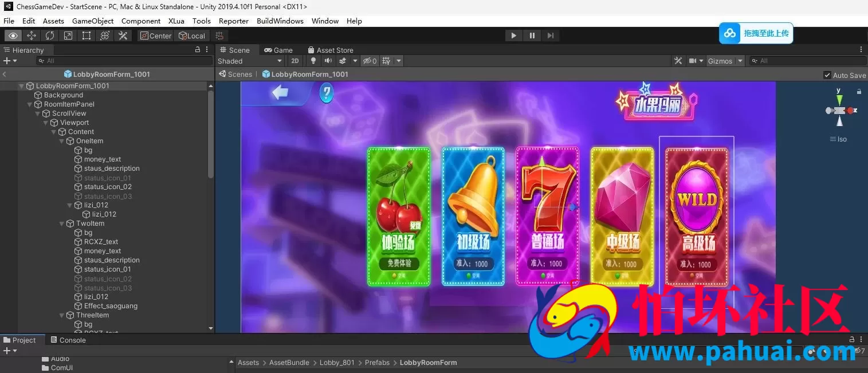Open the XLua menu
The height and width of the screenshot is (373, 868).
point(176,21)
